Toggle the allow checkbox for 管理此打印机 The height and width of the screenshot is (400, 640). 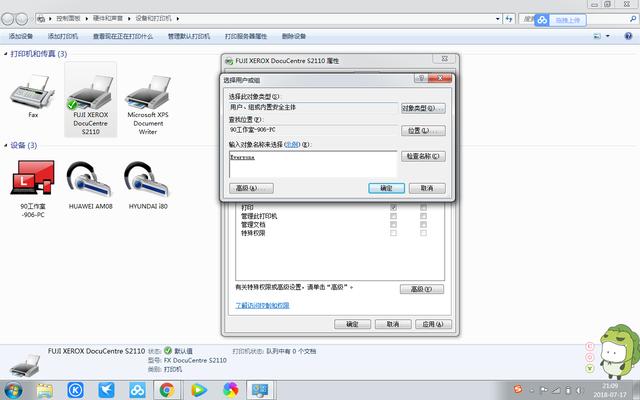[393, 216]
